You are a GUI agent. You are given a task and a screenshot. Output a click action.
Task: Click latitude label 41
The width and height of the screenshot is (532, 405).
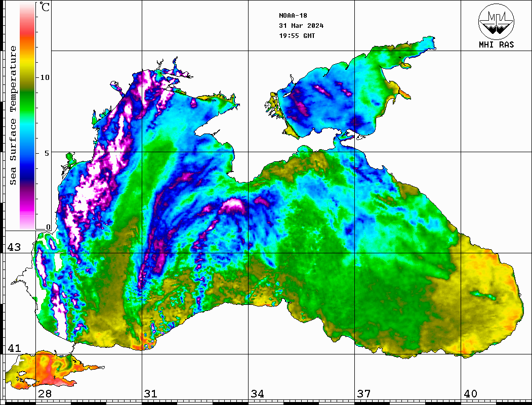tap(14, 348)
